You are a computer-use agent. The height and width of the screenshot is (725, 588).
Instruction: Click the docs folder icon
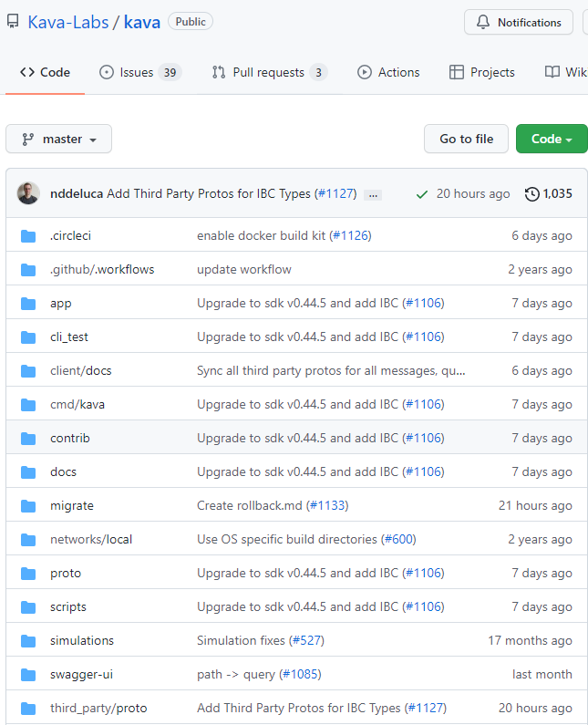point(28,472)
